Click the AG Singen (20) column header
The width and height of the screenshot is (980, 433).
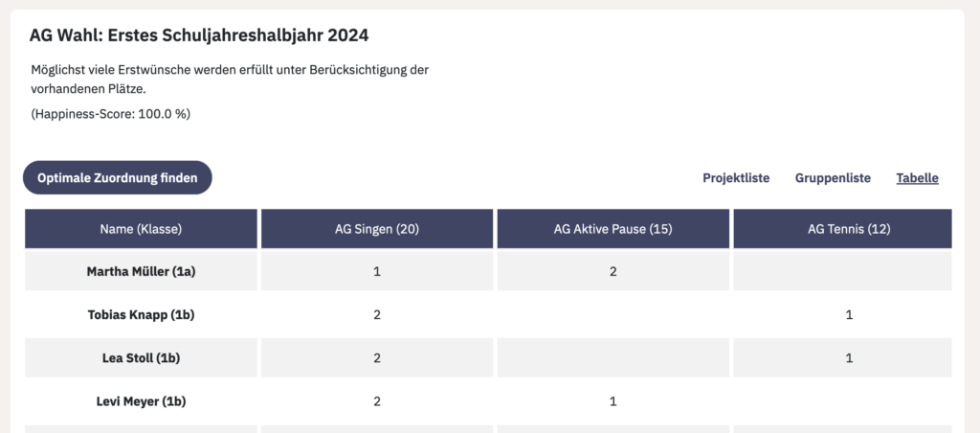[x=377, y=229]
